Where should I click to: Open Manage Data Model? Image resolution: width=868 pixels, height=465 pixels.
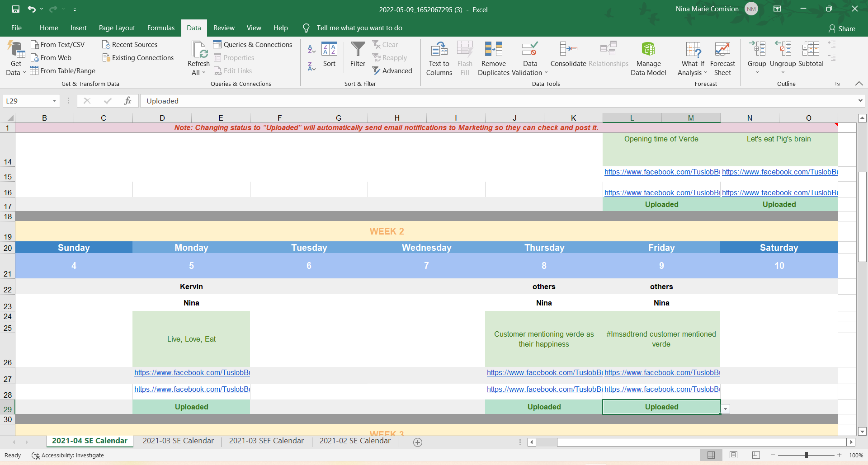click(x=648, y=58)
